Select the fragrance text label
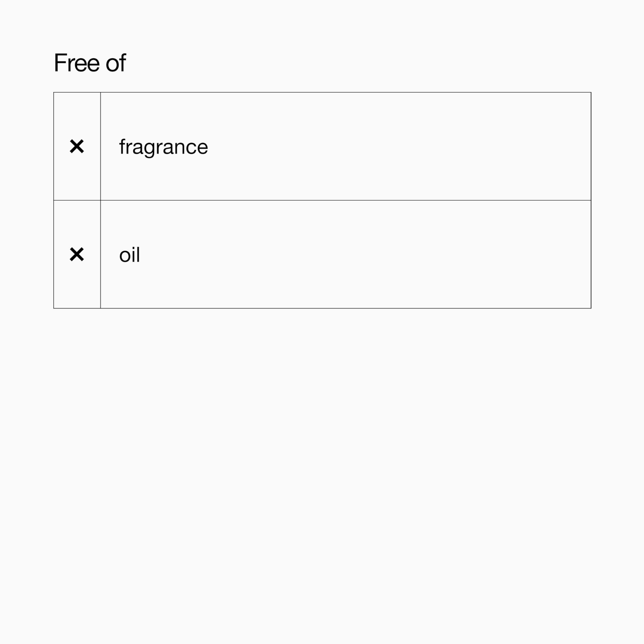644x644 pixels. pos(163,147)
